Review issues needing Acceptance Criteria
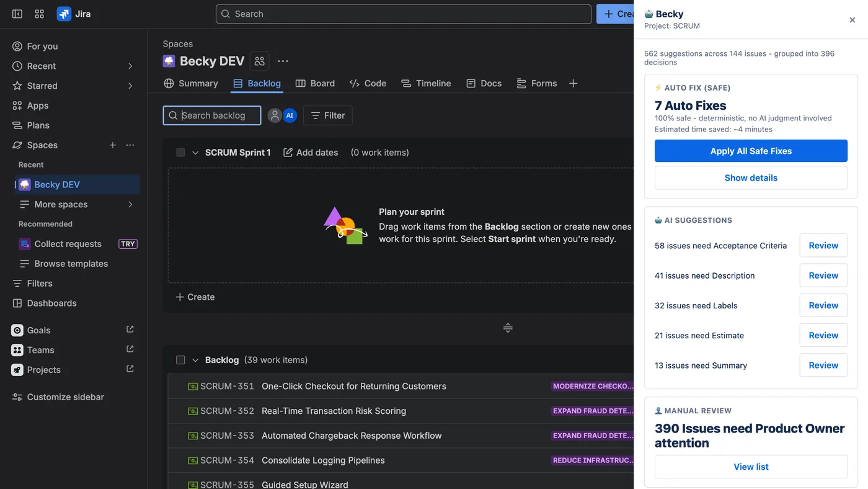The width and height of the screenshot is (868, 489). coord(823,245)
